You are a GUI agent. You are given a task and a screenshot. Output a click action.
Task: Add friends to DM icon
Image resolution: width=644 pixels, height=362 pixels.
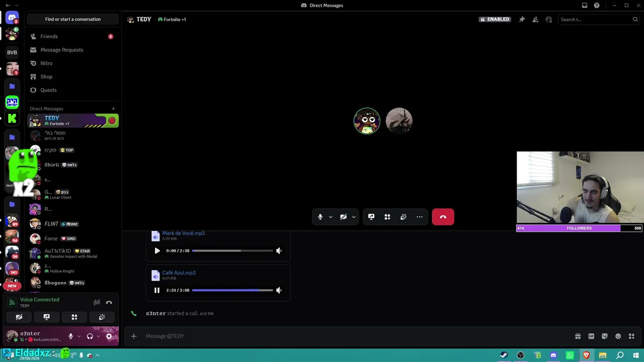point(535,20)
